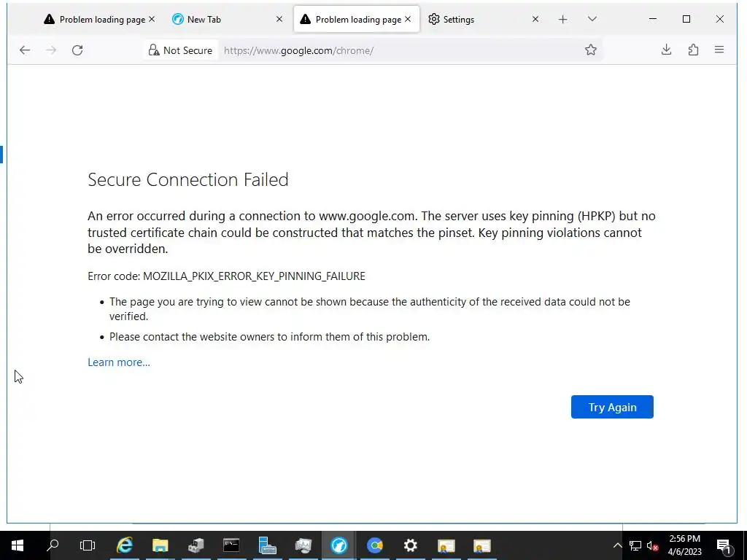
Task: Open the extensions puzzle icon
Action: (693, 50)
